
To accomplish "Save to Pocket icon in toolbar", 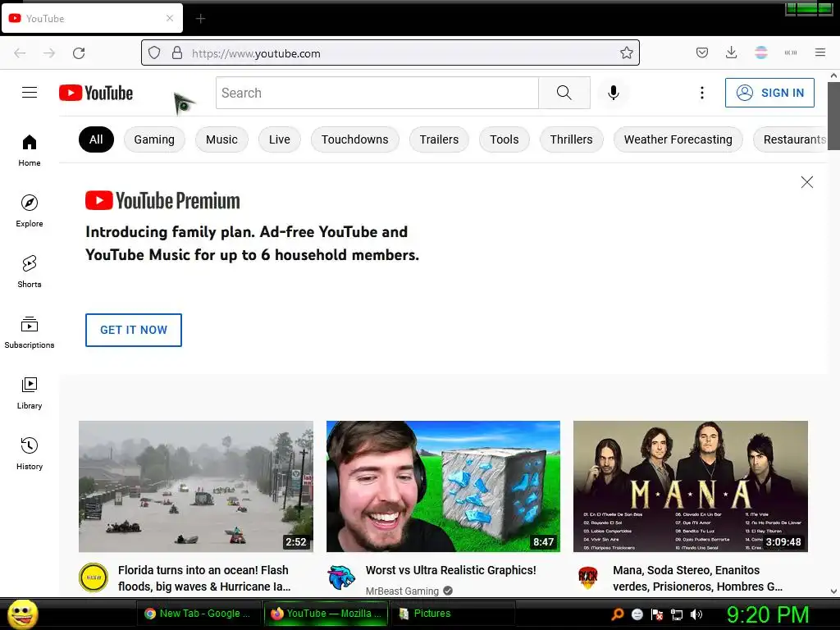I will coord(702,52).
